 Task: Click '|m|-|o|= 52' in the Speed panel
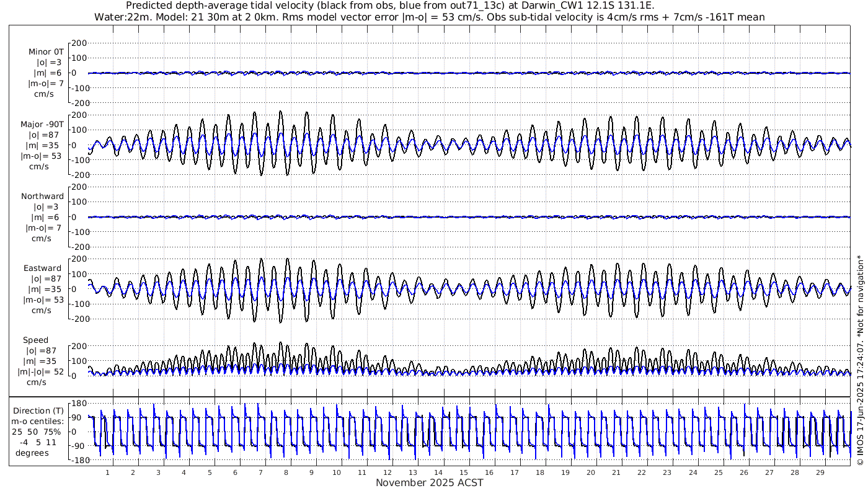click(x=41, y=372)
